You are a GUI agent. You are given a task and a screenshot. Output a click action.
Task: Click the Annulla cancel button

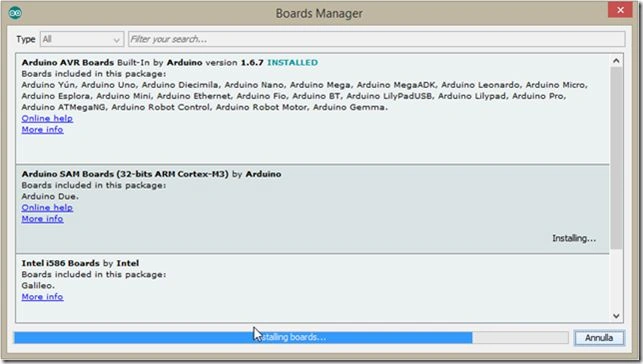[x=599, y=338]
